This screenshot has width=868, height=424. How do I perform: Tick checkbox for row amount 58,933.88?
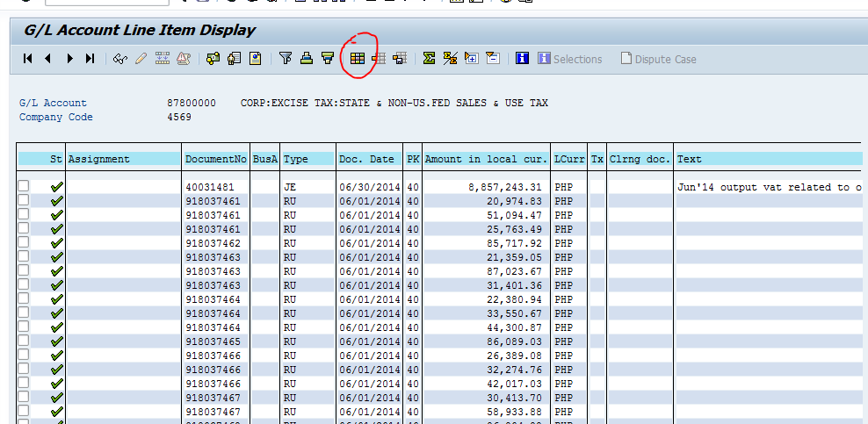(23, 412)
